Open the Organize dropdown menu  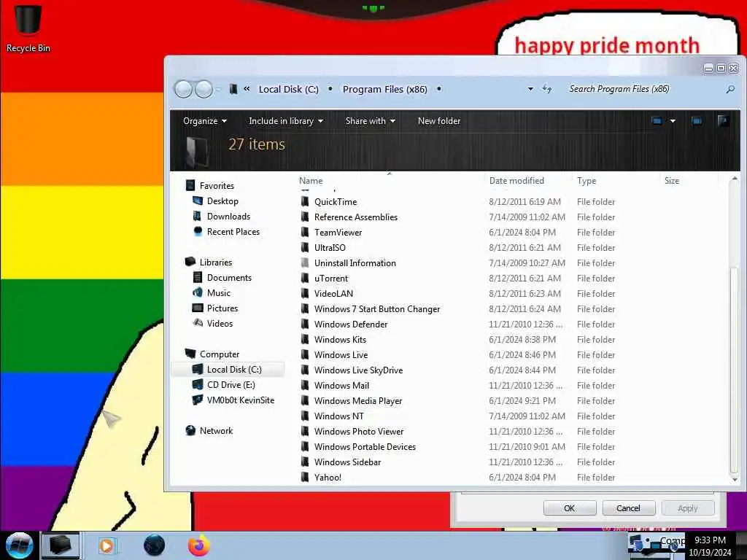point(205,121)
